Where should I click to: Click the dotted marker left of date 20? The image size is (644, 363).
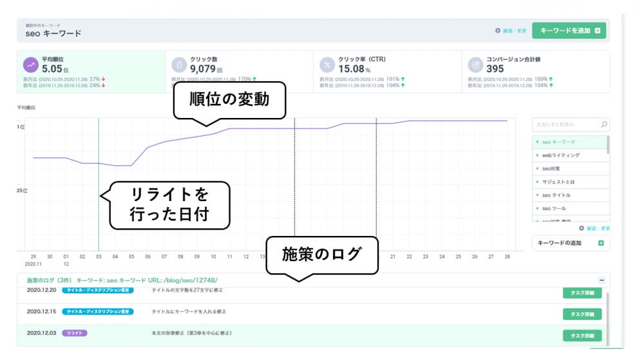pos(294,177)
